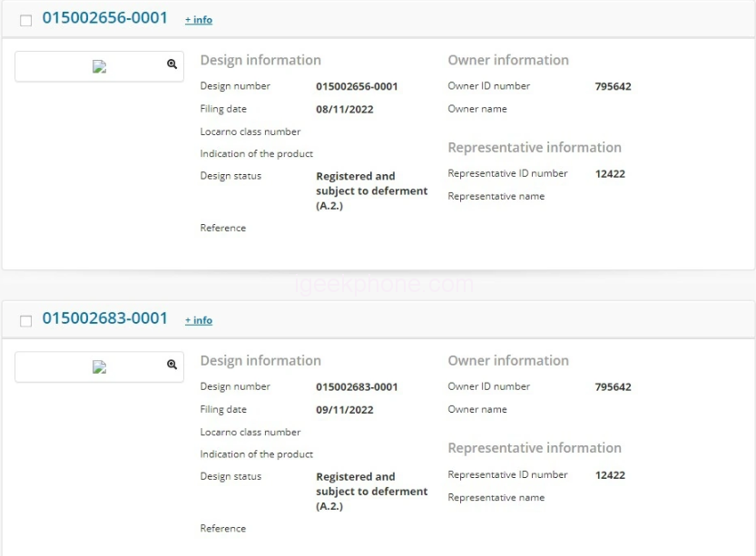Click the design status text in first record
The image size is (756, 556).
point(371,191)
